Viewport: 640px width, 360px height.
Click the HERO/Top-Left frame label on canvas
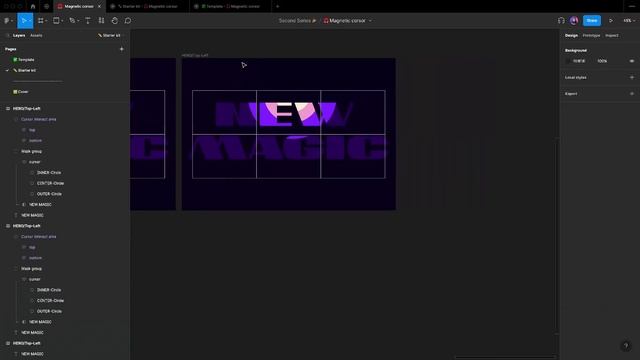(x=195, y=55)
